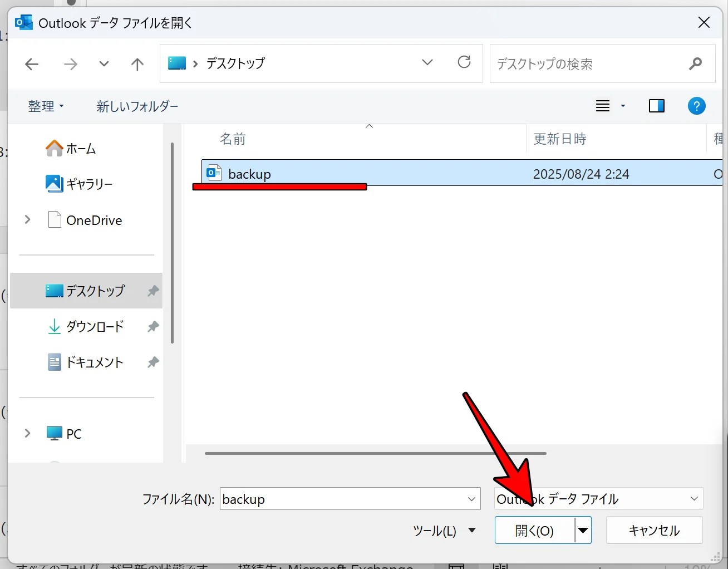Toggle the preview pane
The image size is (728, 569).
pyautogui.click(x=657, y=106)
